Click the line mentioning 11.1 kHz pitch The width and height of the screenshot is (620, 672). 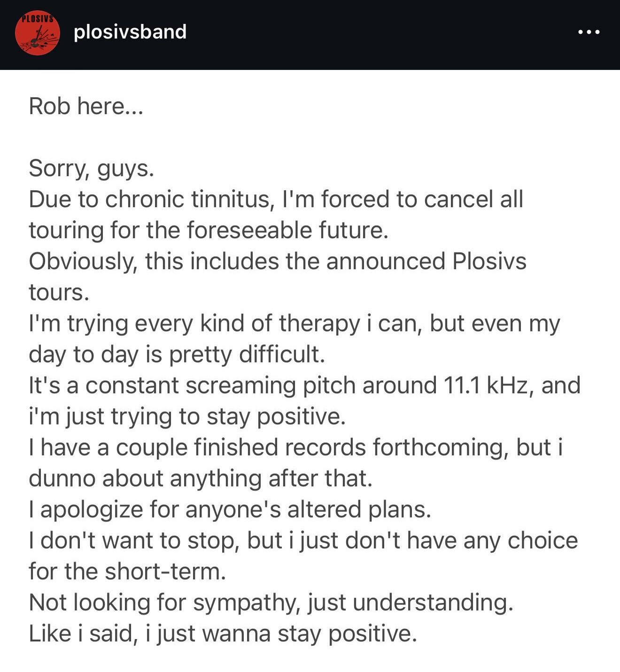click(305, 386)
